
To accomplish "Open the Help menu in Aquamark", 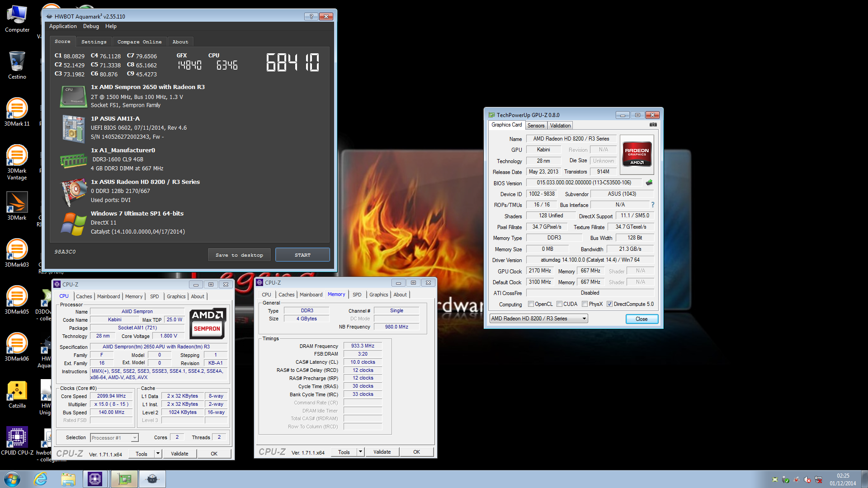I will tap(111, 26).
